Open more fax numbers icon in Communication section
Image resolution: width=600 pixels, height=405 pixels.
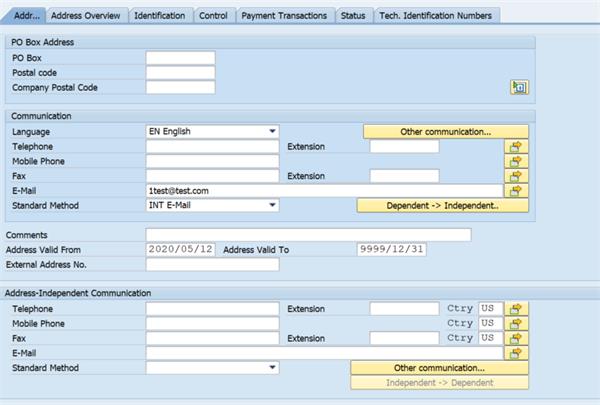click(516, 176)
